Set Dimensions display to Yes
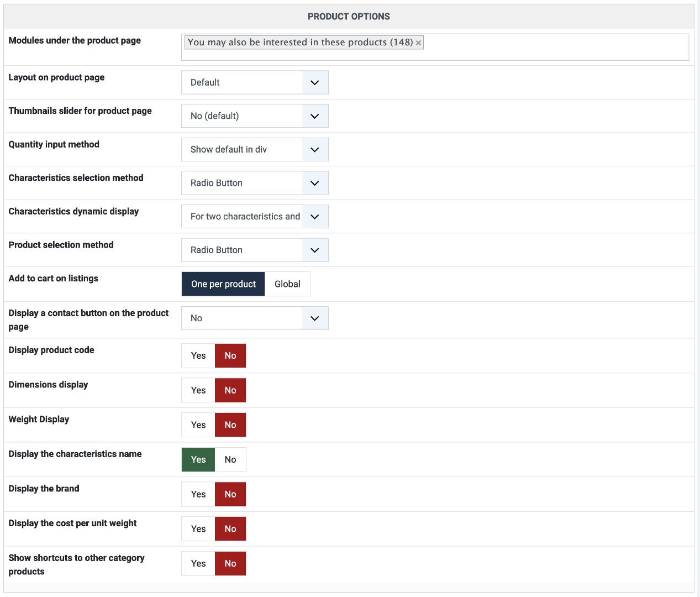Screen dimensions: 700x597 click(198, 390)
